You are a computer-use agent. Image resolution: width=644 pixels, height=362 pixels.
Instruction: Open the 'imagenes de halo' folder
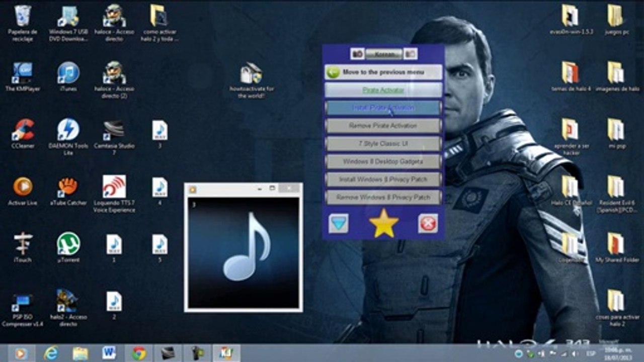pos(617,77)
